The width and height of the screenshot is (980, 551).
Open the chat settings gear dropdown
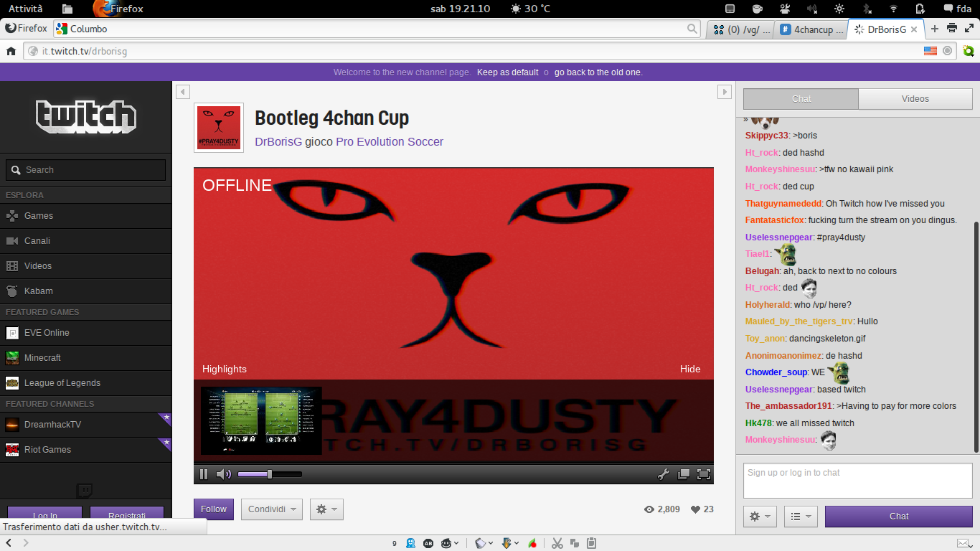tap(760, 517)
